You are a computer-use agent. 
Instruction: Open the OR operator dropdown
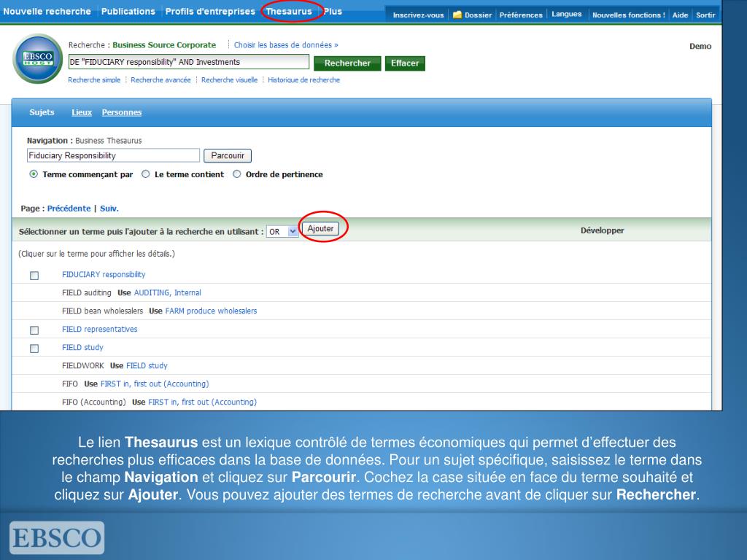[282, 231]
